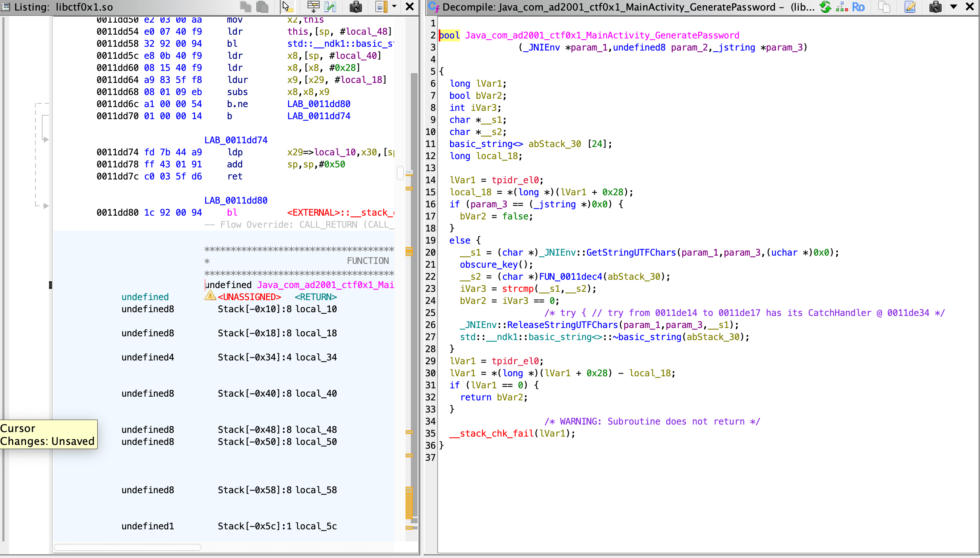The width and height of the screenshot is (980, 558).
Task: Click the blue Ro icon in Decompile toolbar
Action: (858, 6)
